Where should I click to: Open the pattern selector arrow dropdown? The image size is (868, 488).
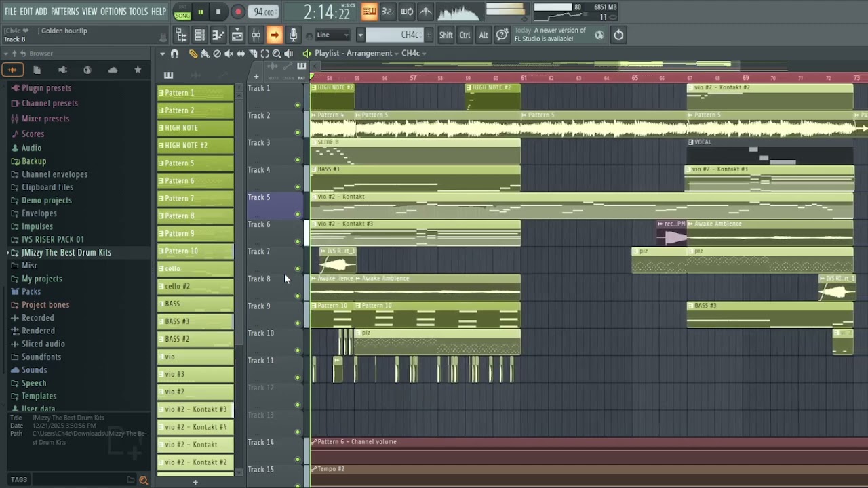coord(361,35)
